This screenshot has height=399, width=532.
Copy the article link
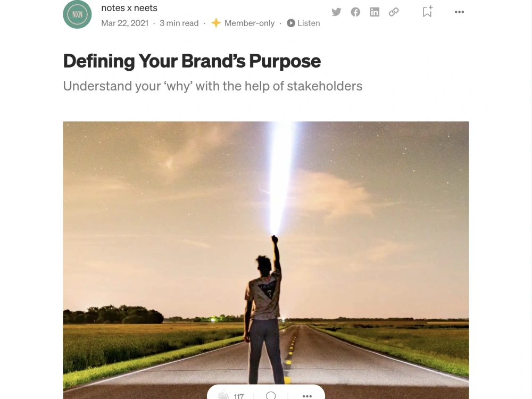click(x=394, y=12)
